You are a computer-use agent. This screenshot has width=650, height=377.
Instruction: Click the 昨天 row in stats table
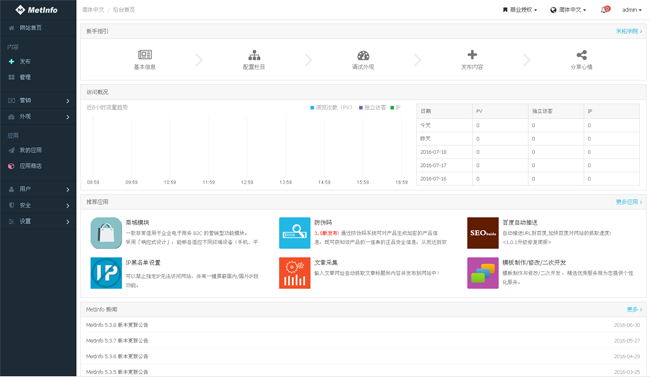[528, 139]
